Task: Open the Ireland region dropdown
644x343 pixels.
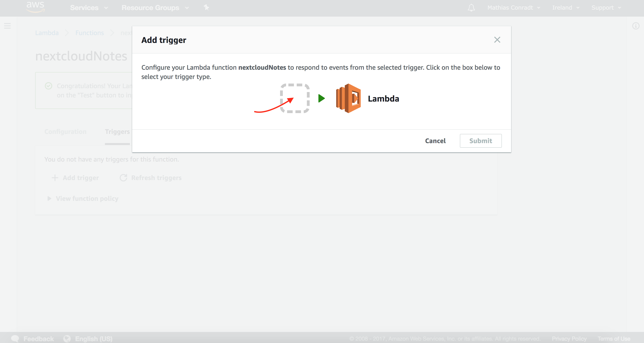Action: (565, 8)
